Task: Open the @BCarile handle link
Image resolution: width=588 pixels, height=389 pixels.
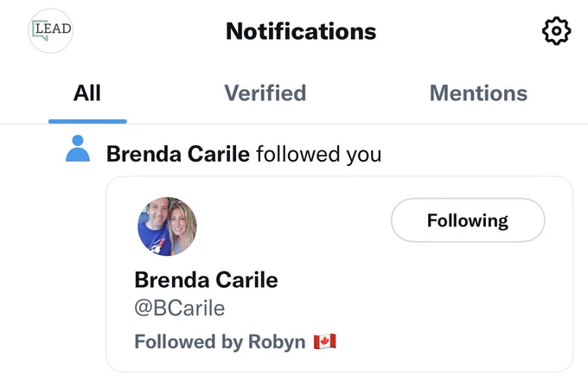Action: click(180, 308)
